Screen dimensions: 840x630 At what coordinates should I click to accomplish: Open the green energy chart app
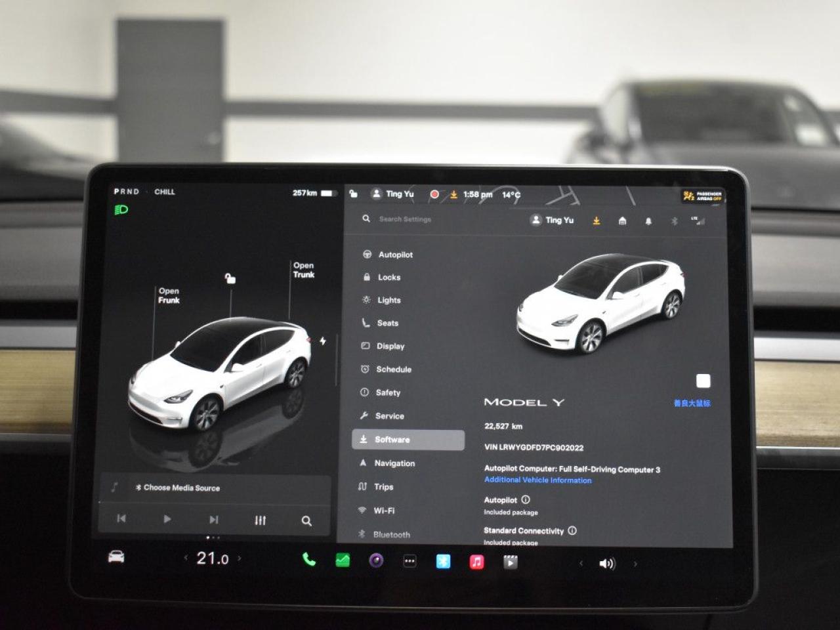coord(343,560)
